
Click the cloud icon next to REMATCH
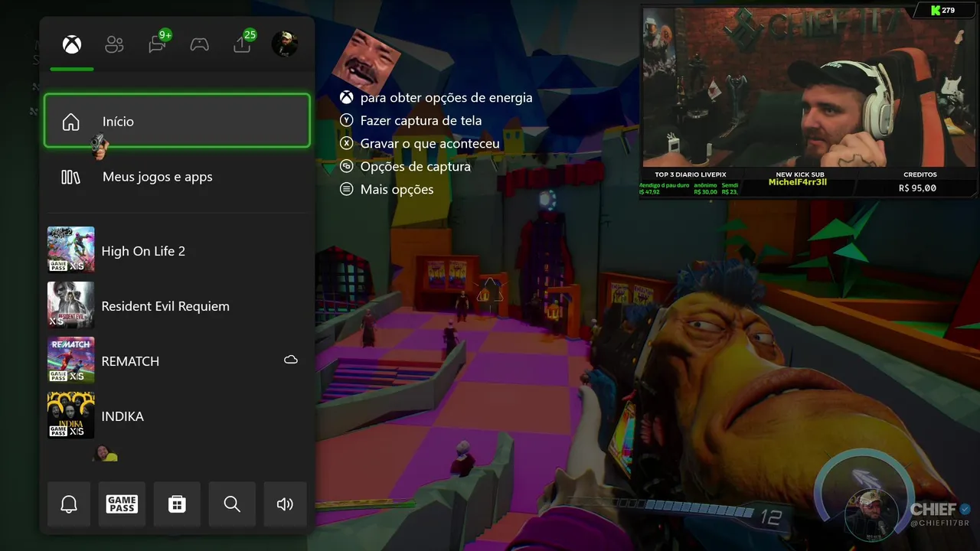(291, 360)
